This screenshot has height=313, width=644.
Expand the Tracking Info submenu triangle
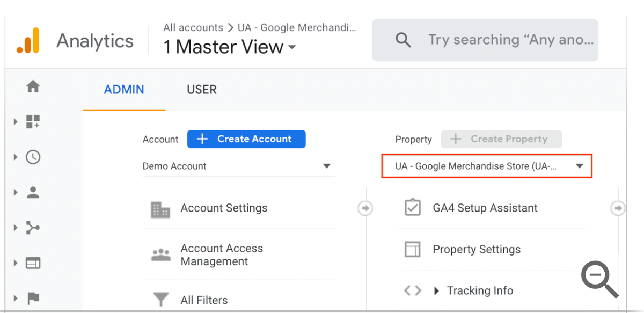tap(436, 291)
